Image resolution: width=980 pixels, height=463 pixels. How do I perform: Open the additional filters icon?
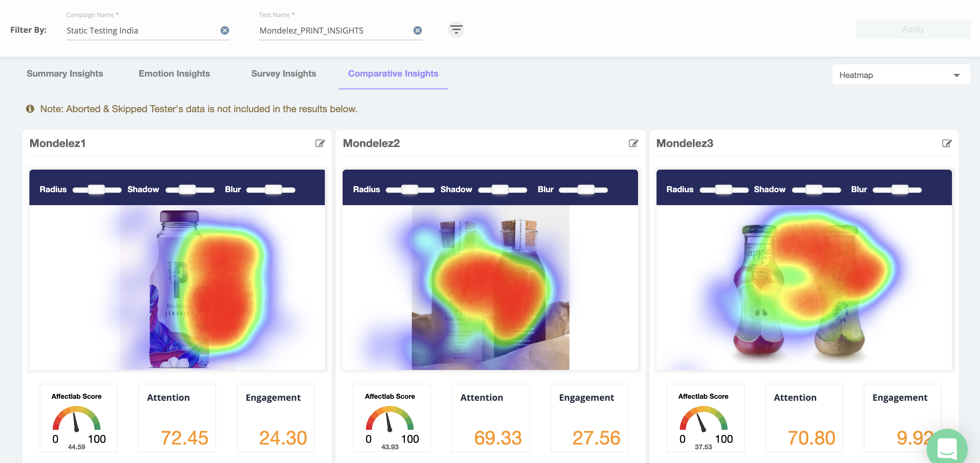click(456, 29)
